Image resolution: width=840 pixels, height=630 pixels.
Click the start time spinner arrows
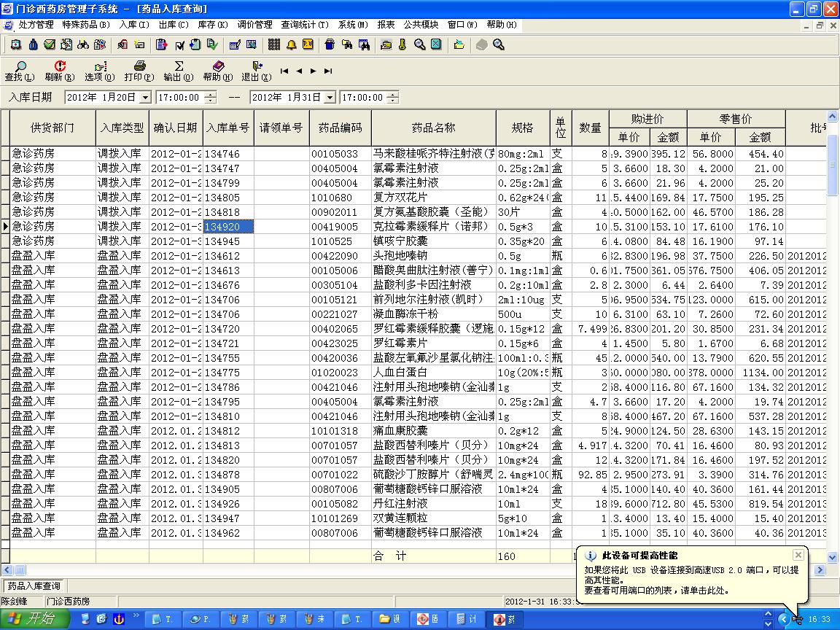(211, 98)
